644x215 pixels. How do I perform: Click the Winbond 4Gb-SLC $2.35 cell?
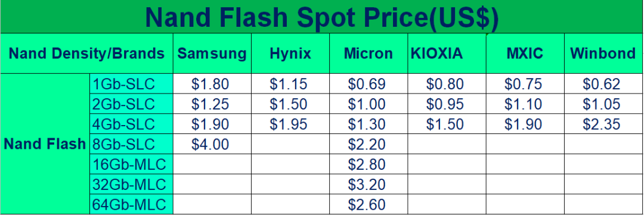(x=603, y=124)
